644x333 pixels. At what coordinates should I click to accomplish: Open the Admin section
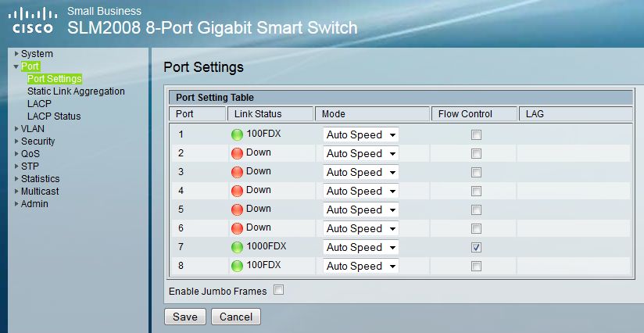point(34,204)
